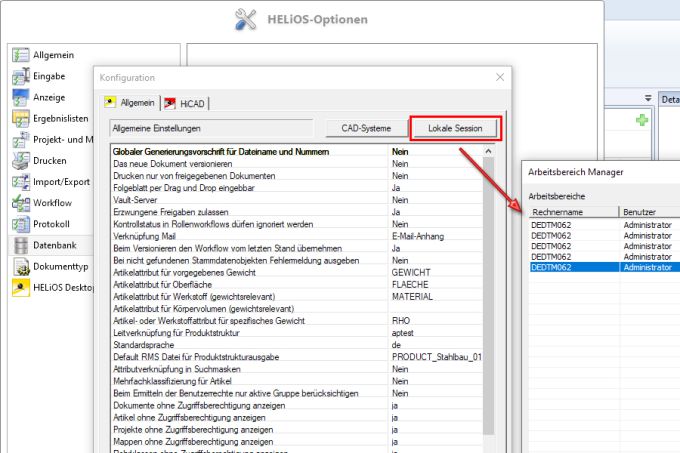Select 'Mappen ohne Zugriffsberechtigung anzeigen' row
Screen dimensions: 680x453
(297, 442)
